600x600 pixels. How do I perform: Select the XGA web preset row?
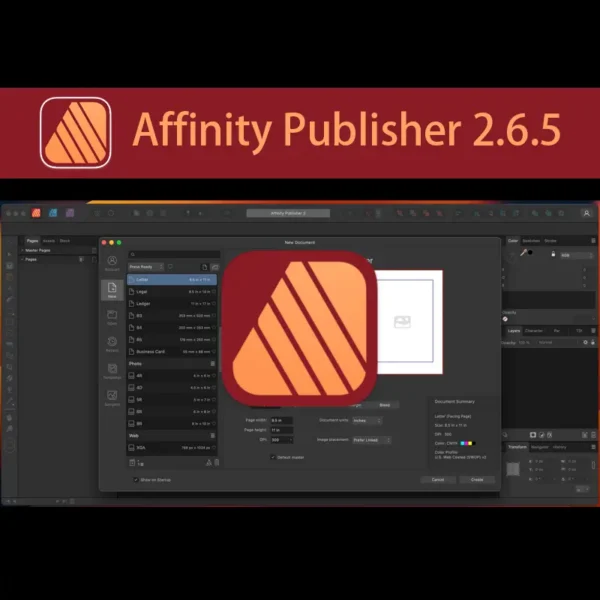172,447
